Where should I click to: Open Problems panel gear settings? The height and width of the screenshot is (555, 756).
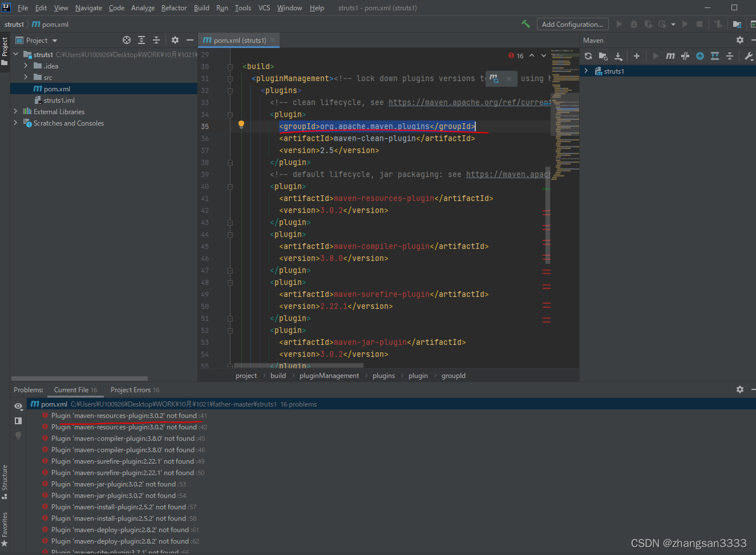740,389
